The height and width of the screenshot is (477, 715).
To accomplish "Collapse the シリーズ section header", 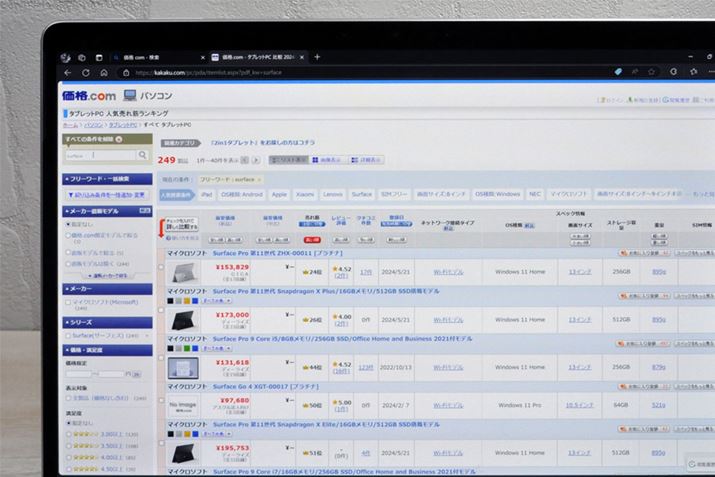I will [x=107, y=322].
